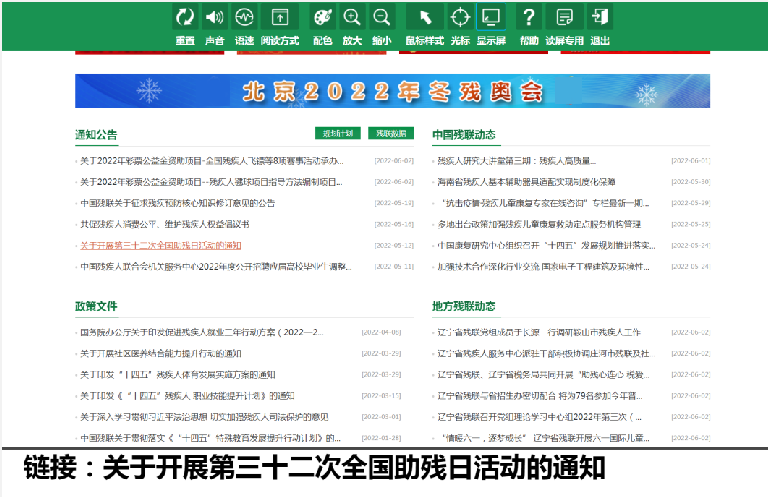
Task: Open the 中国残联动态 section heading
Action: 463,134
